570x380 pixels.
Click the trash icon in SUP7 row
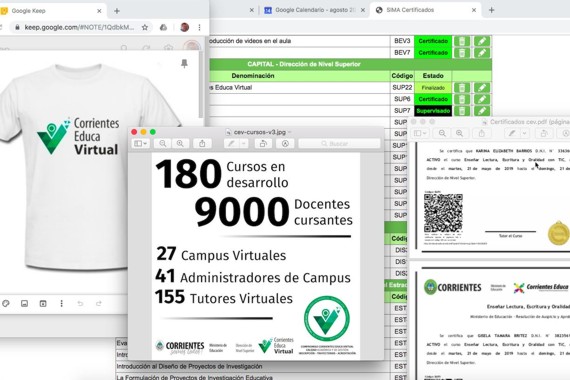click(462, 111)
